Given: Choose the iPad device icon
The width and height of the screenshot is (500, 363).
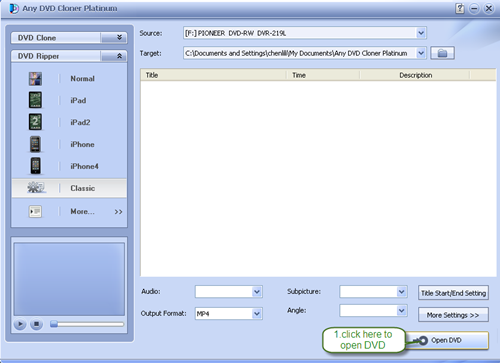Looking at the screenshot, I should 35,100.
